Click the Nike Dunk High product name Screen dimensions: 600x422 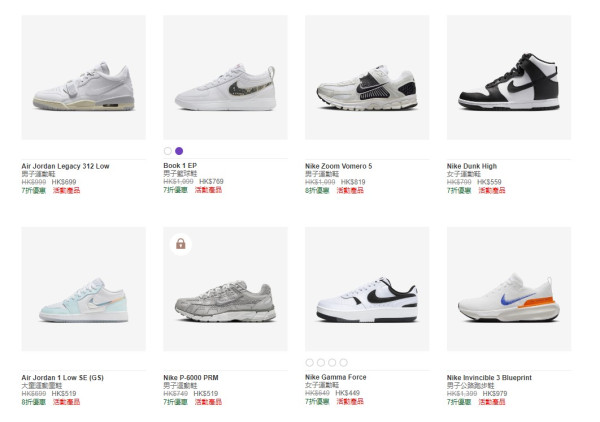[x=471, y=166]
